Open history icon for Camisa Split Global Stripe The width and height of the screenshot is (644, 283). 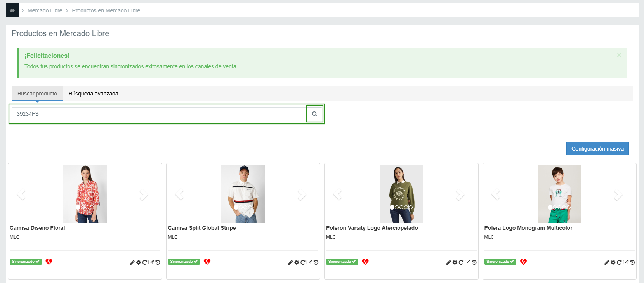(x=316, y=262)
